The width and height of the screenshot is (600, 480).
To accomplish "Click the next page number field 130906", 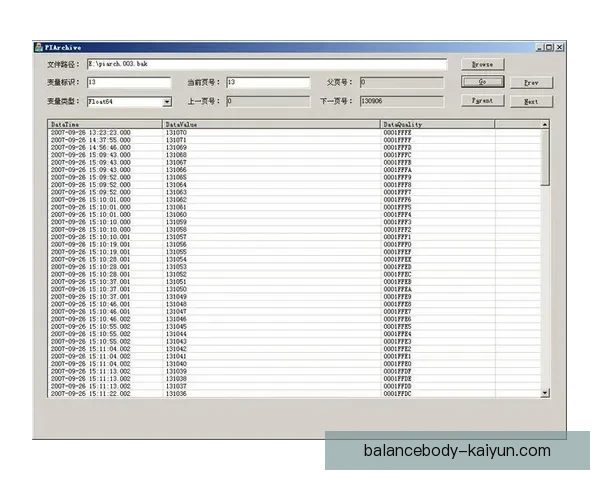I will tap(400, 101).
